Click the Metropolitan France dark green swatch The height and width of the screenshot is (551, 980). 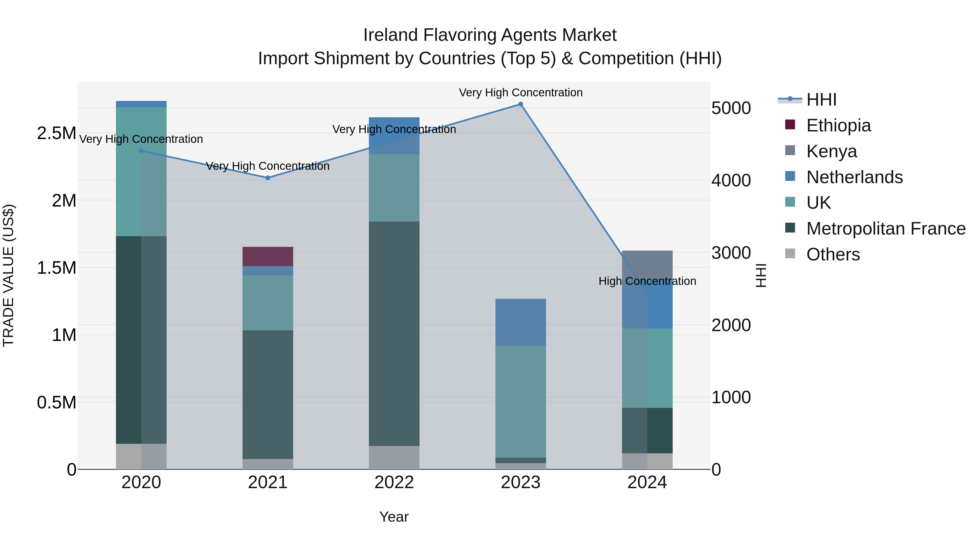point(790,227)
